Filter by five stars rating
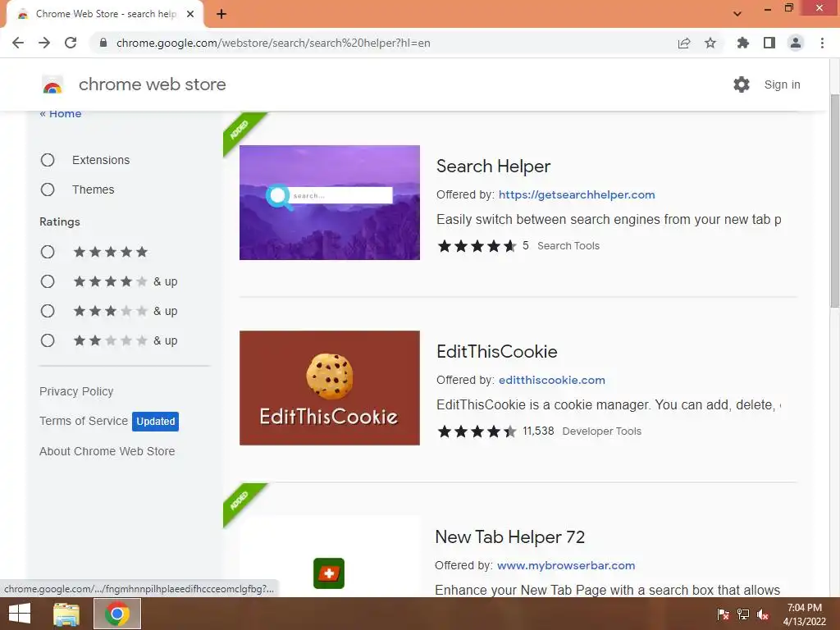Screen dimensions: 840x630 (x=48, y=252)
